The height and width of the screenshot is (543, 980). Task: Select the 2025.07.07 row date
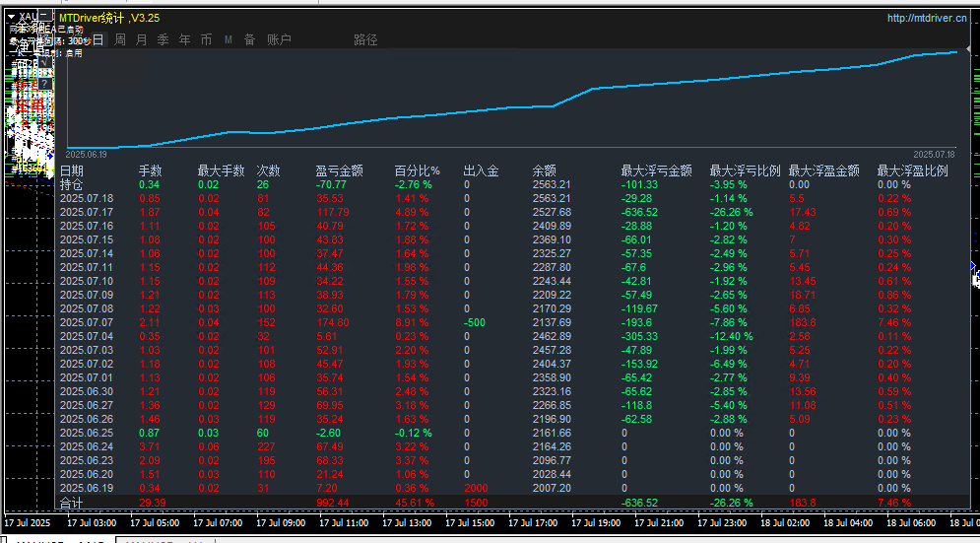[x=87, y=322]
